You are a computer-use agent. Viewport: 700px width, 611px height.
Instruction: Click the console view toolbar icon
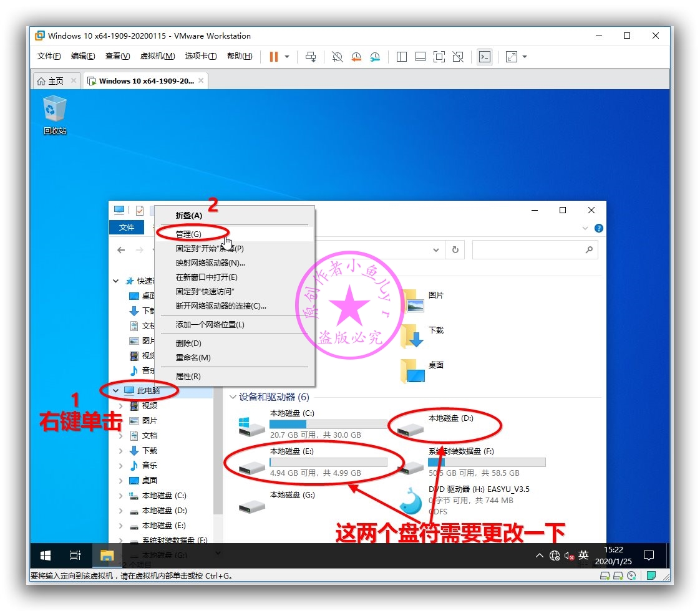[x=485, y=57]
